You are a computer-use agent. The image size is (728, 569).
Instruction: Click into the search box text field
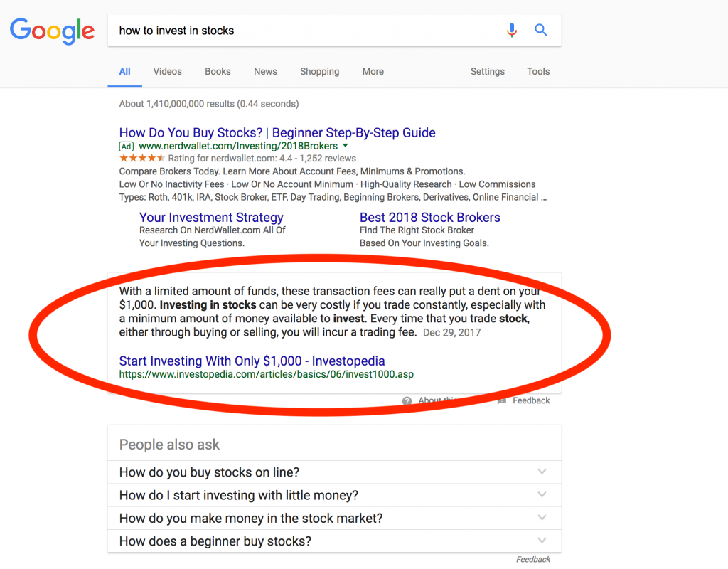pos(306,31)
